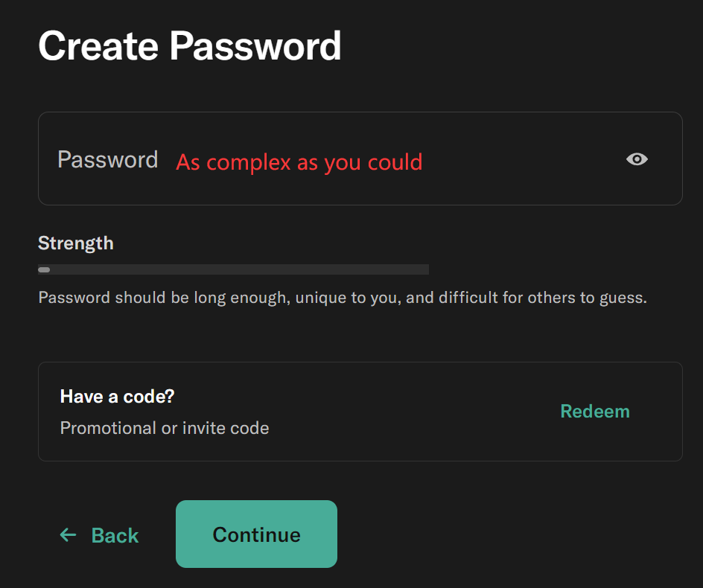Screen dimensions: 703x588
Task: Click the word 'Password' in the page title
Action: point(255,46)
